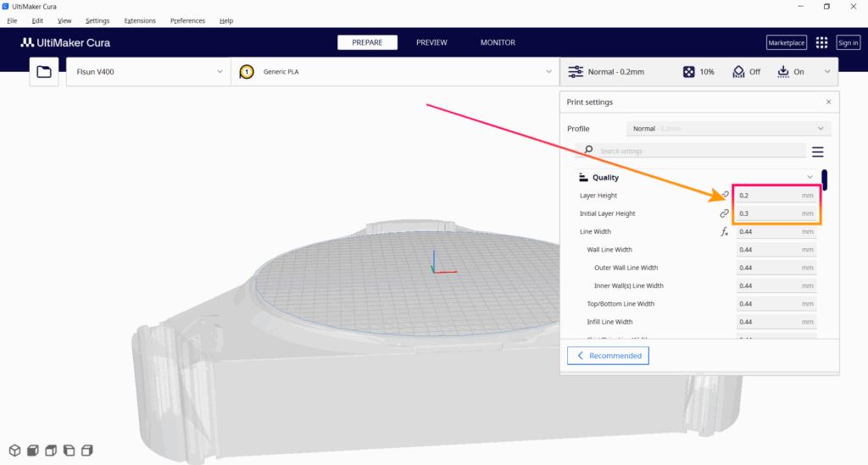Screen dimensions: 868x465
Task: Collapse the print settings summary chevron
Action: (827, 72)
